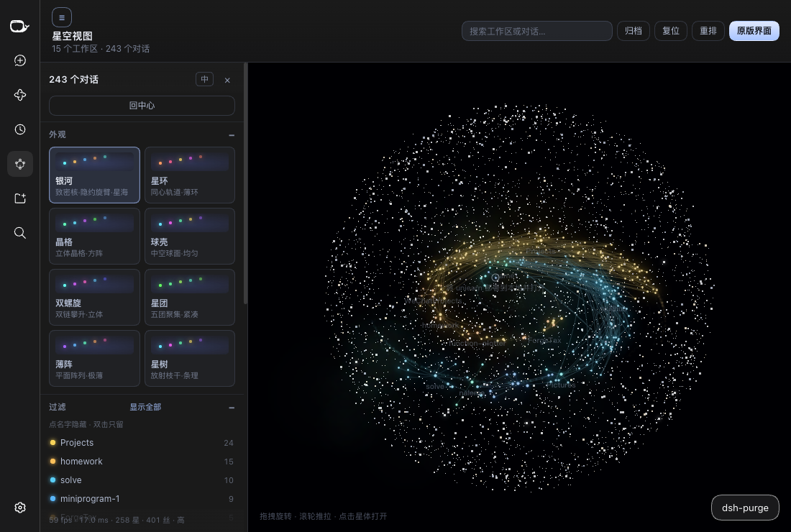Toggle miniprogram-1 filter row
Screen dimensions: 791x532
(142, 499)
